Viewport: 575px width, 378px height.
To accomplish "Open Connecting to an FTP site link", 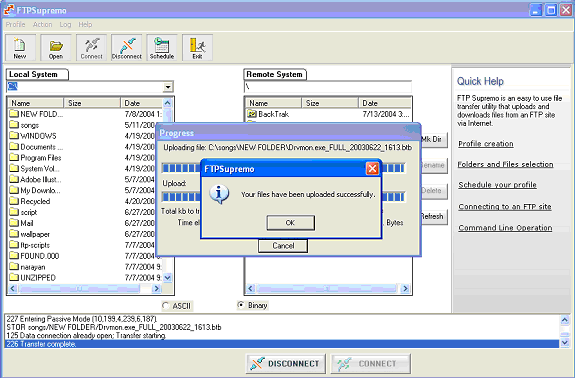I will click(505, 206).
